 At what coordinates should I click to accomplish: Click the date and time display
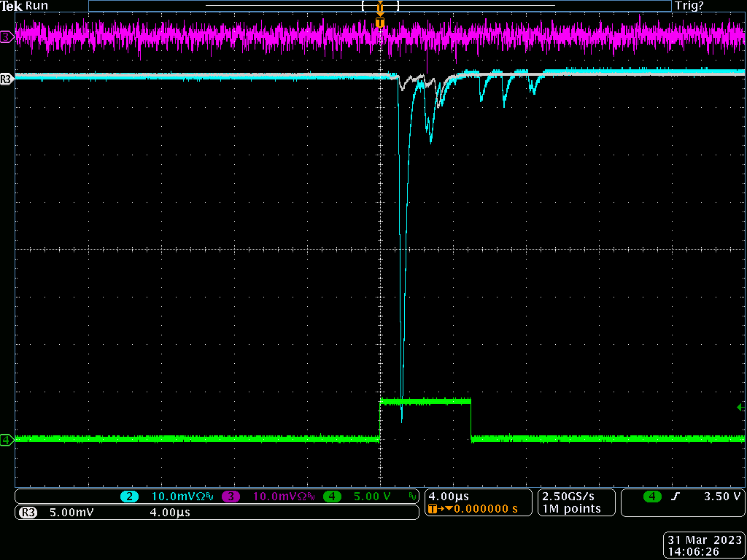(704, 546)
